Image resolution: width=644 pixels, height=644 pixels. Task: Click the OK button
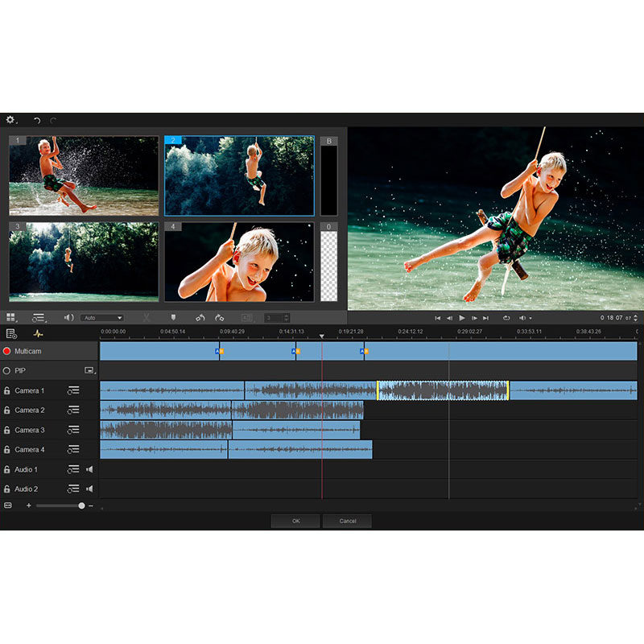295,521
